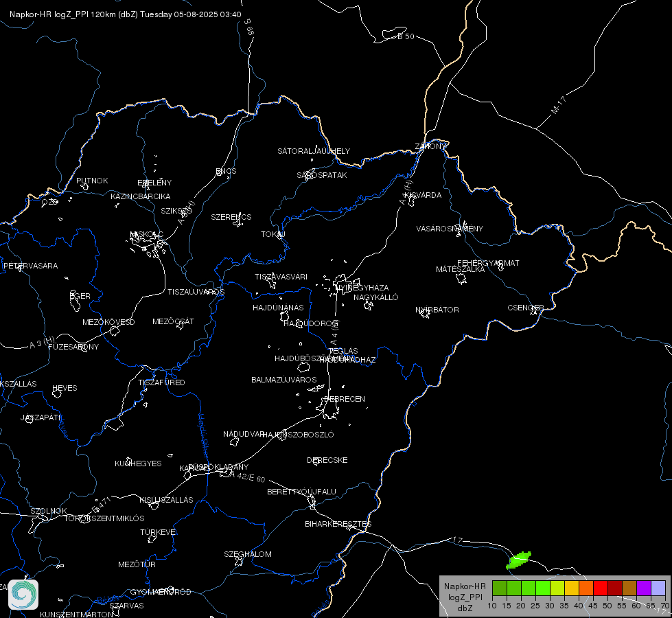672x618 pixels.
Task: Click the Napkor-HR logZ_PPI dbZ legend label
Action: [465, 597]
